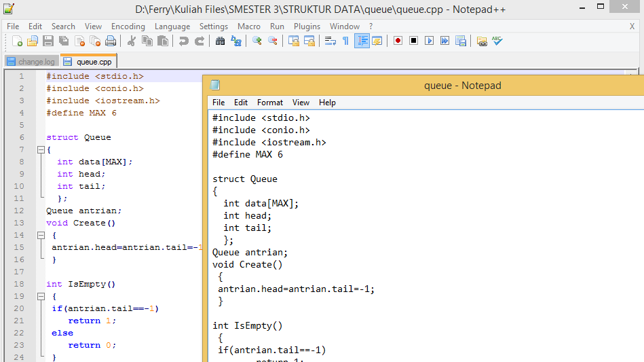Click the Close document toolbar icon

click(x=79, y=41)
